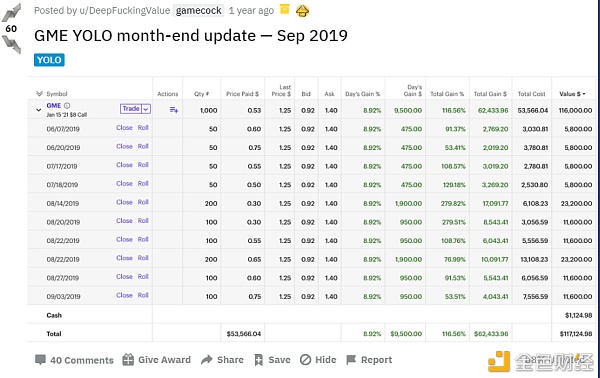Roll the 06/20/2019 lot

click(143, 147)
